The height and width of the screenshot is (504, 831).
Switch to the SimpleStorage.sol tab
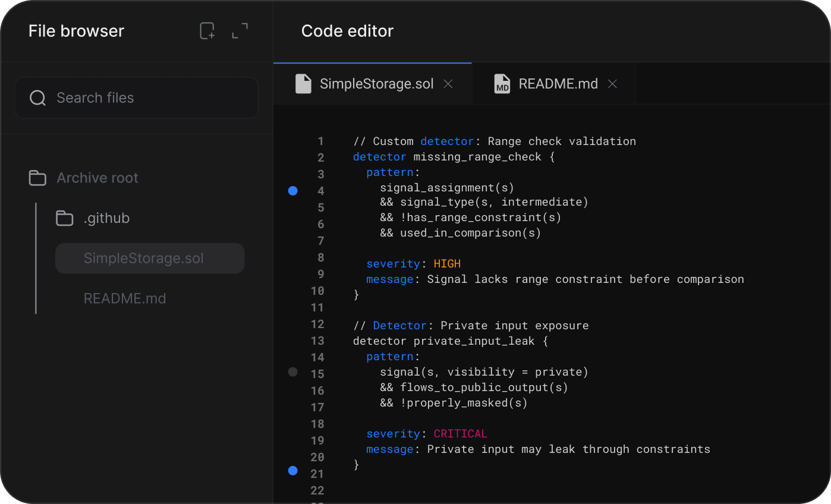[376, 84]
